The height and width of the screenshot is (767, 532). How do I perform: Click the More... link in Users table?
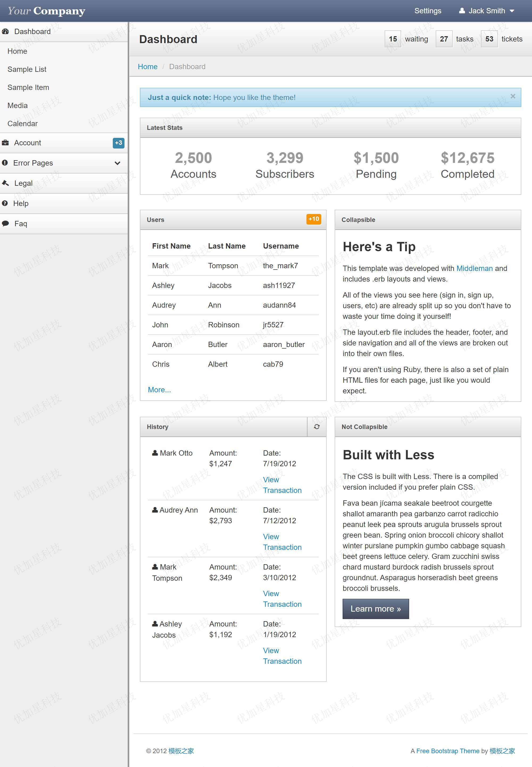[159, 389]
